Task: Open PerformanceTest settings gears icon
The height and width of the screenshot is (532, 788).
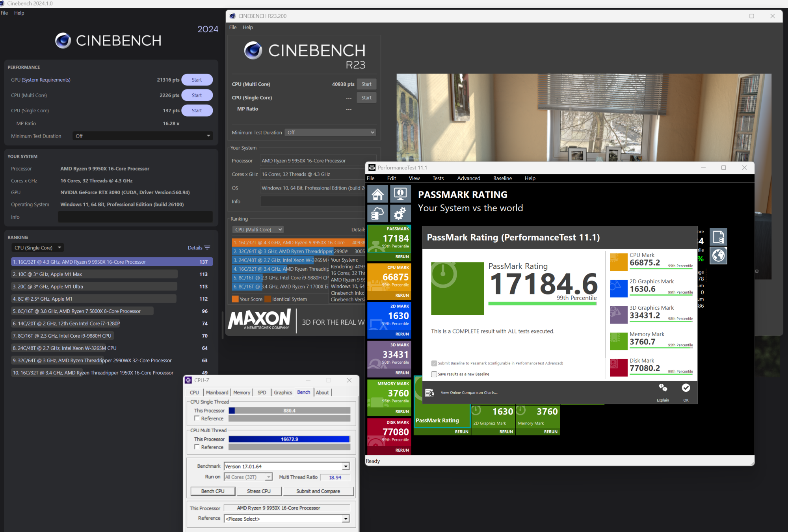Action: 400,214
